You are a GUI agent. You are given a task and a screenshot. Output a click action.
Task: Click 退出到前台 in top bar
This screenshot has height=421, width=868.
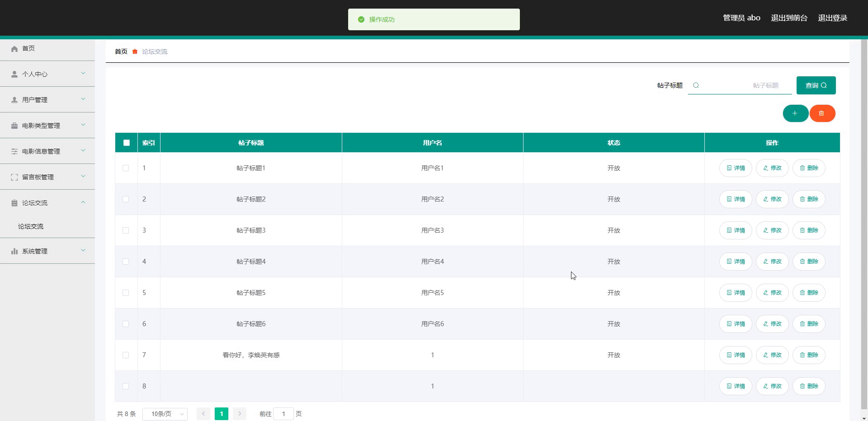(789, 18)
